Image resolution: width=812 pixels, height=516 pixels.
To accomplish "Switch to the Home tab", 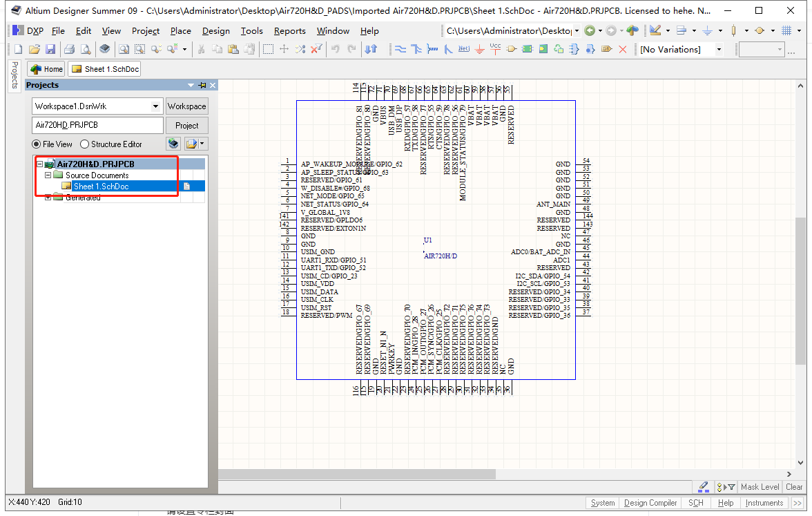I will coord(47,69).
